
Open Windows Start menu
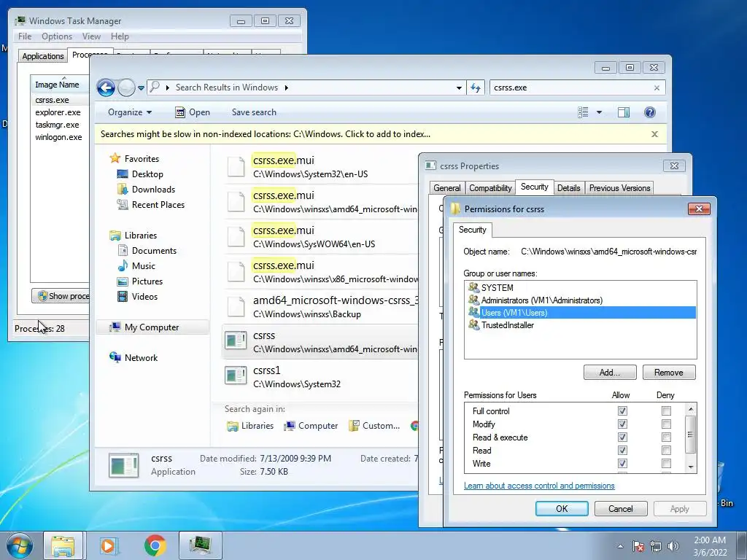coord(19,545)
